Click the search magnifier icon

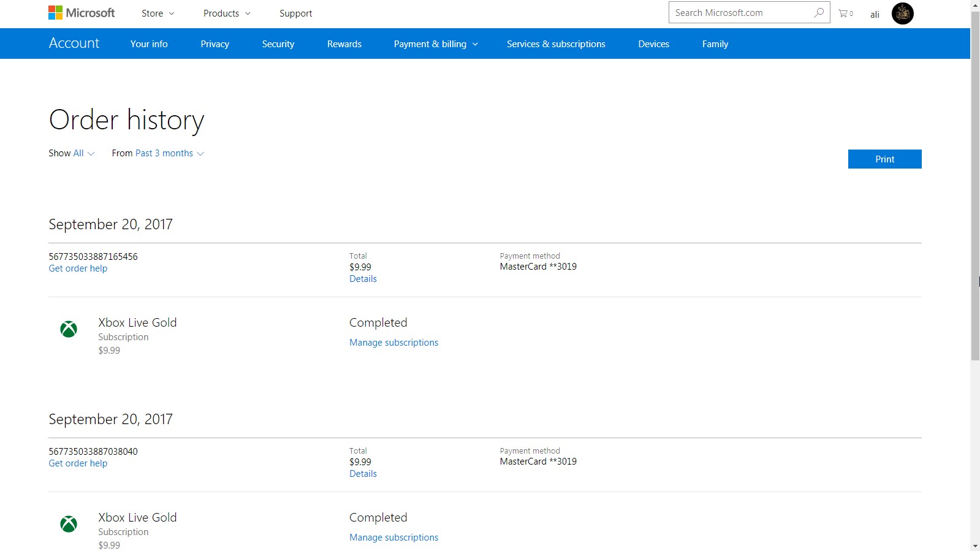coord(819,12)
